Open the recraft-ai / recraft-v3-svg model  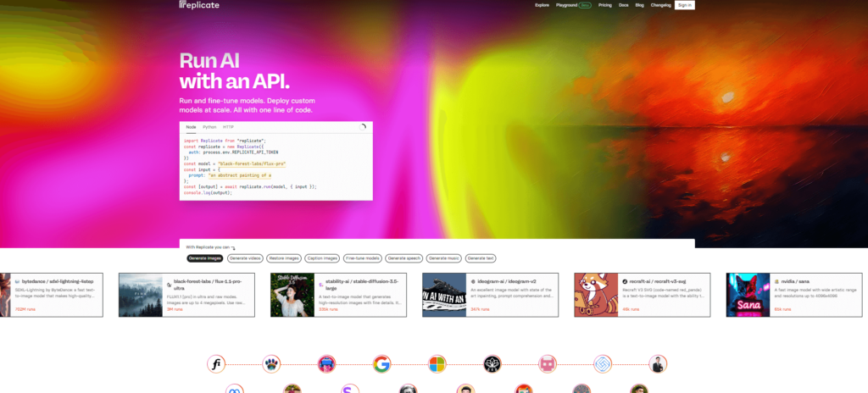(643, 295)
